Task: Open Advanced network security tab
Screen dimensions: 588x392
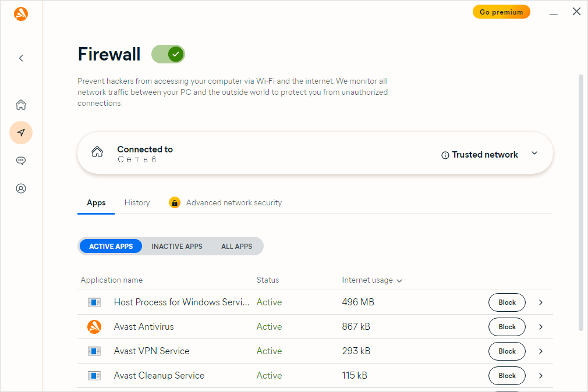Action: 233,203
